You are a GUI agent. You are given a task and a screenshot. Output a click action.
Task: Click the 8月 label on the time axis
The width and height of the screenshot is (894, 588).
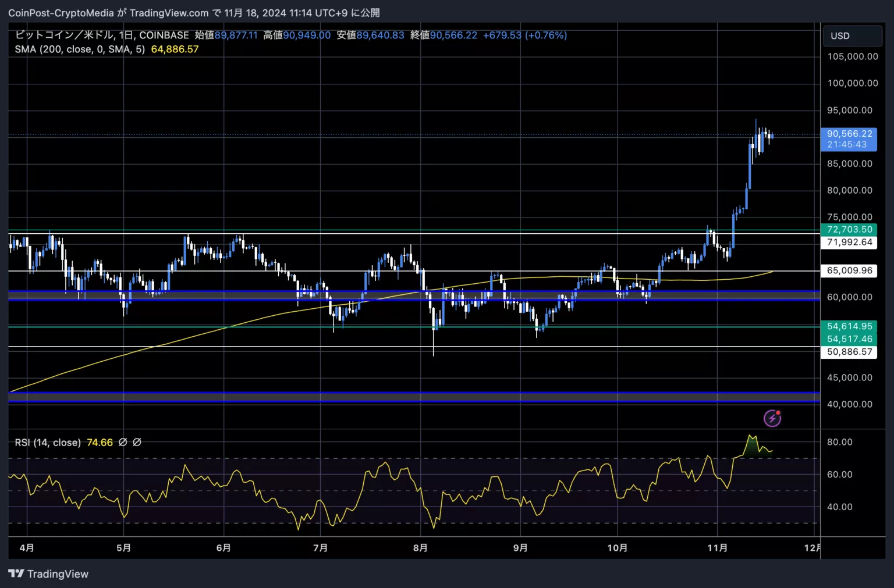click(420, 548)
